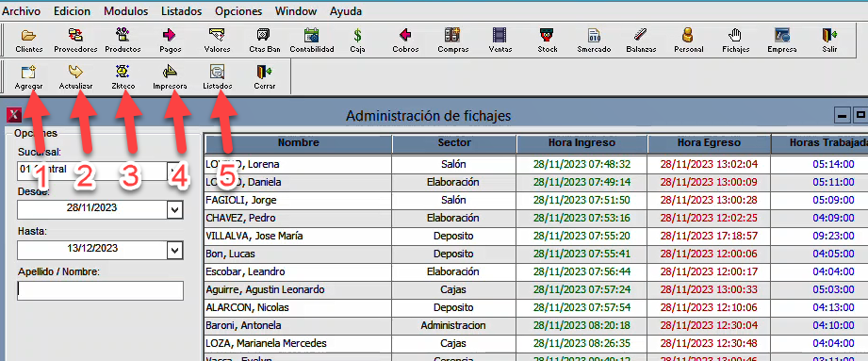Select the FAGIOLI, Jorge row name

pyautogui.click(x=299, y=200)
